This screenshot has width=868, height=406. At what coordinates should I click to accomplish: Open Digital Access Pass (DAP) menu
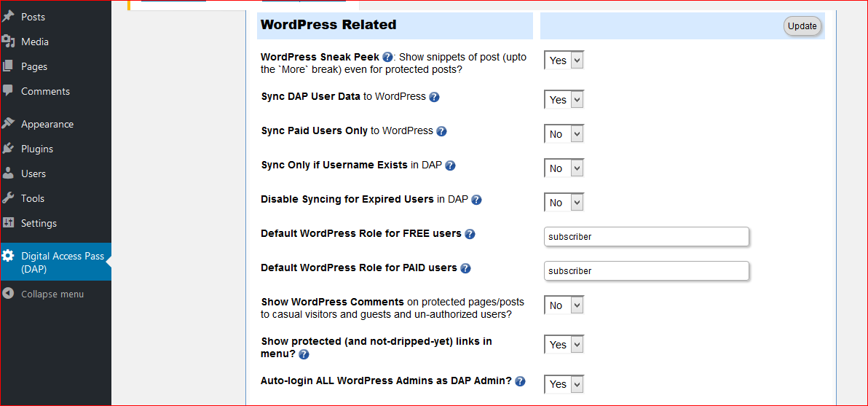point(62,262)
